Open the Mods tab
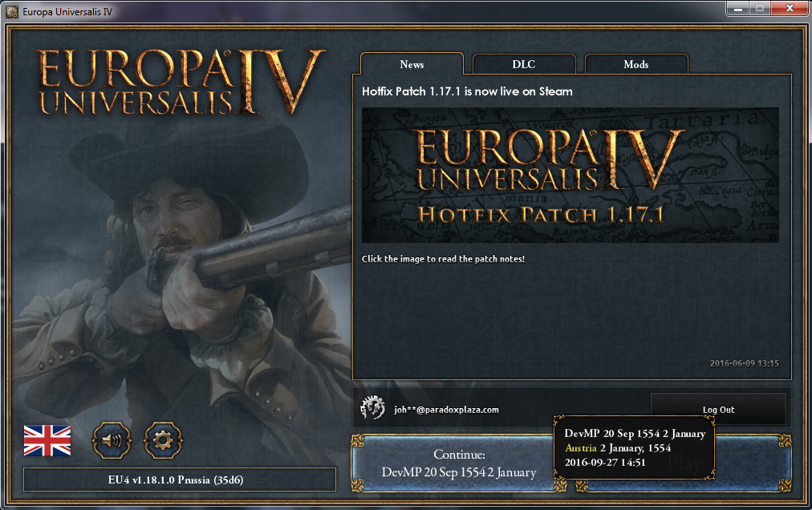 (636, 64)
